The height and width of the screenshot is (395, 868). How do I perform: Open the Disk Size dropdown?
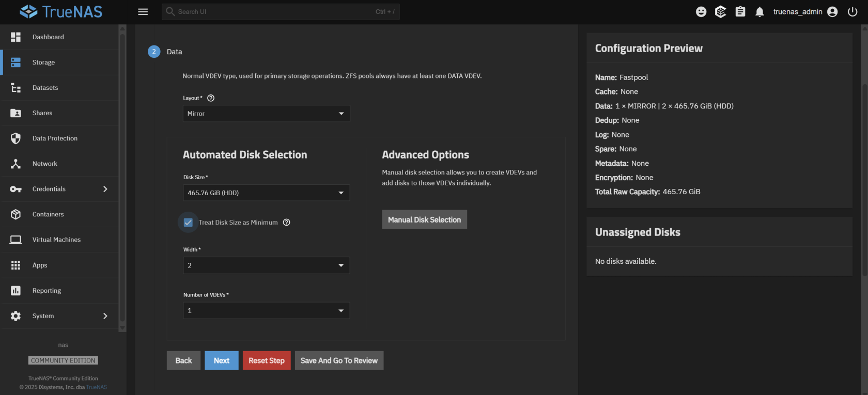(x=266, y=193)
